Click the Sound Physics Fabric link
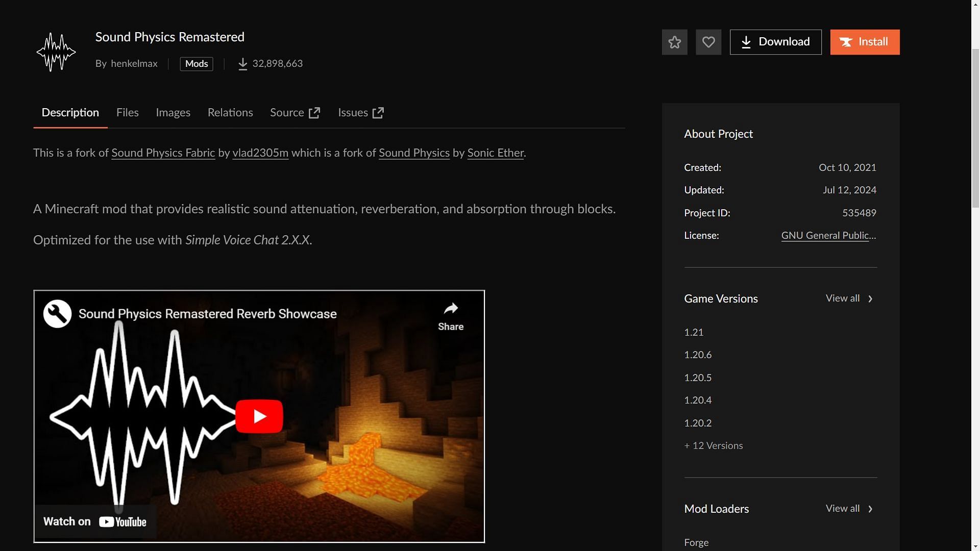The height and width of the screenshot is (551, 980). click(x=163, y=153)
